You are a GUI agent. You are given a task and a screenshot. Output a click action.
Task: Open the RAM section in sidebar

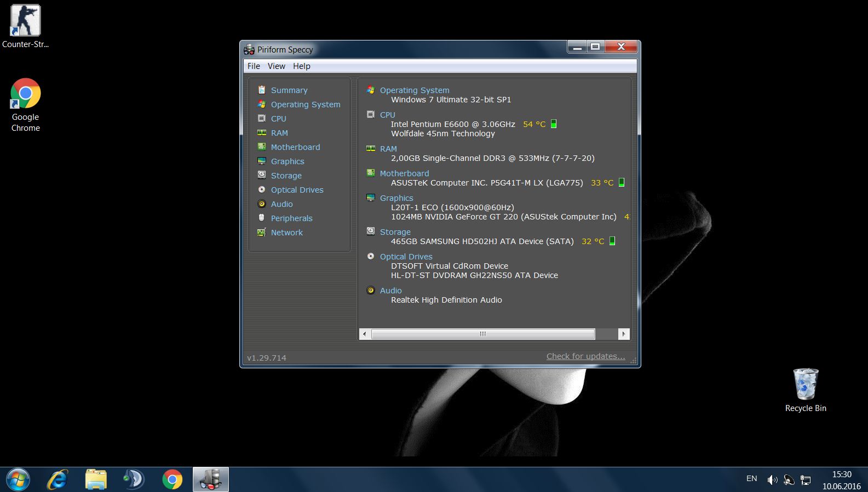[279, 133]
